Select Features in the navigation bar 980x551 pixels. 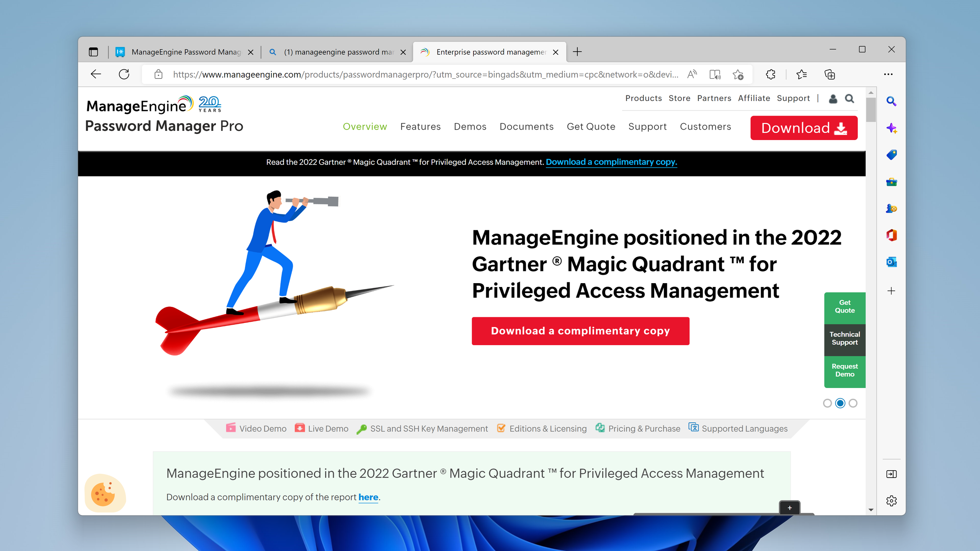pos(420,127)
